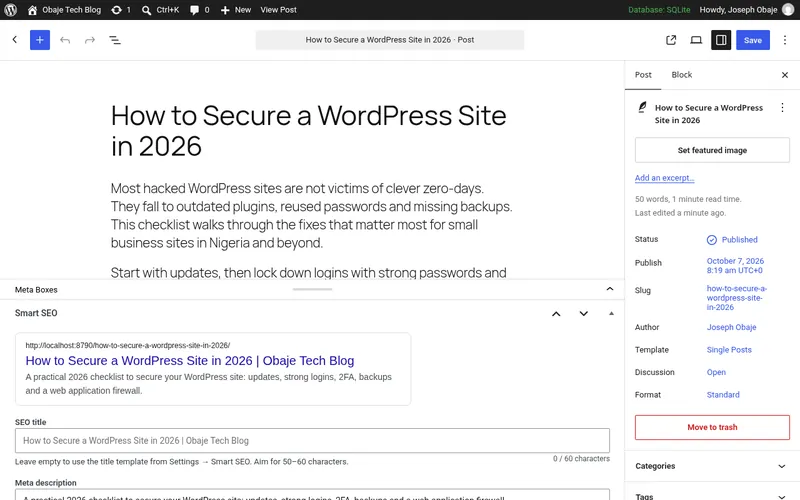Change the Single Posts template

pyautogui.click(x=729, y=349)
